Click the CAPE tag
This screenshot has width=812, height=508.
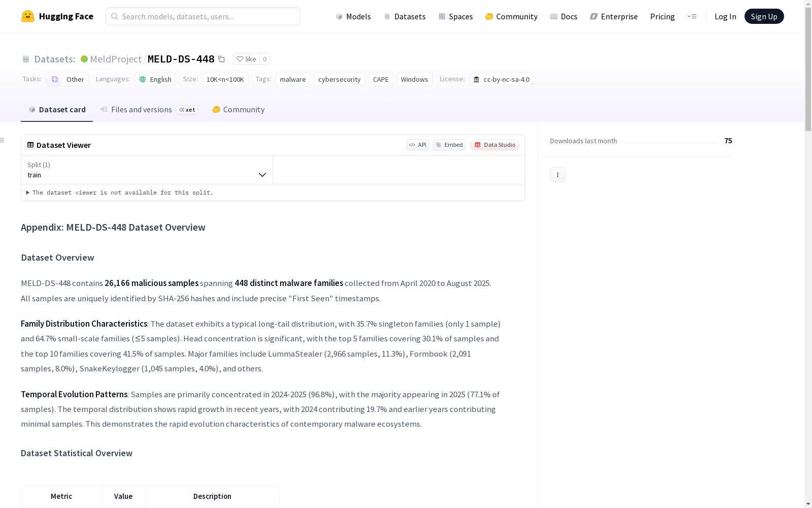point(381,79)
